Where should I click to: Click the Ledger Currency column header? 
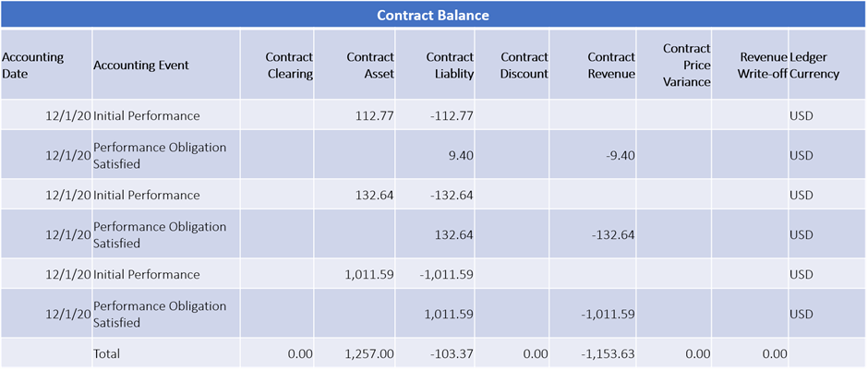[814, 66]
